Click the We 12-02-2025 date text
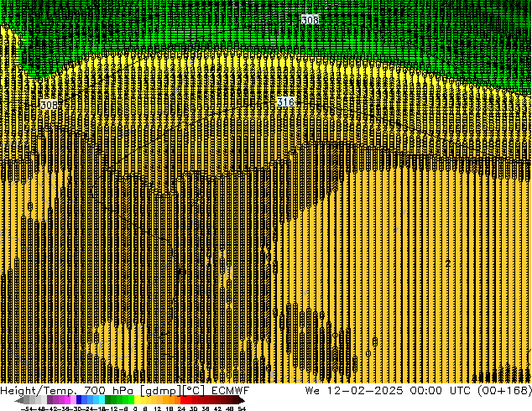This screenshot has width=532, height=411. tap(354, 391)
